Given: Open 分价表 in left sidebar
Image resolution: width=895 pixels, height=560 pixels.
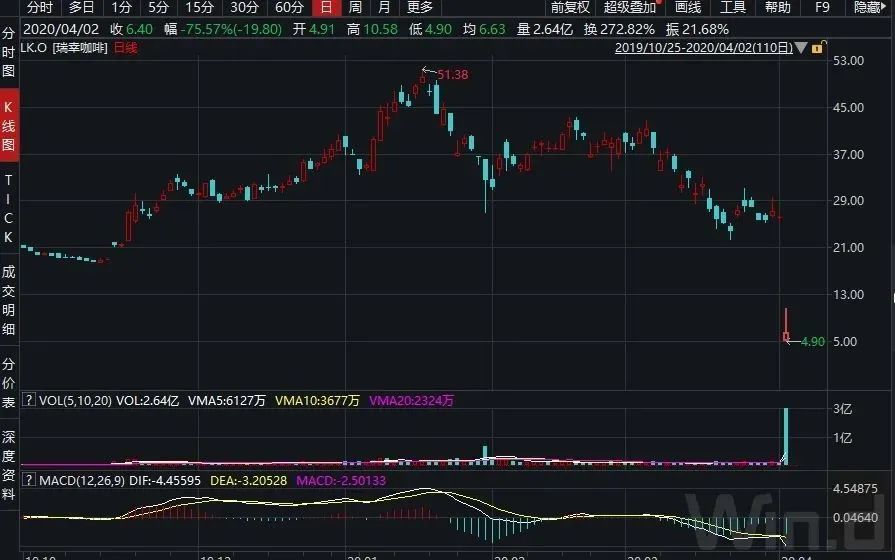Looking at the screenshot, I should tap(9, 383).
